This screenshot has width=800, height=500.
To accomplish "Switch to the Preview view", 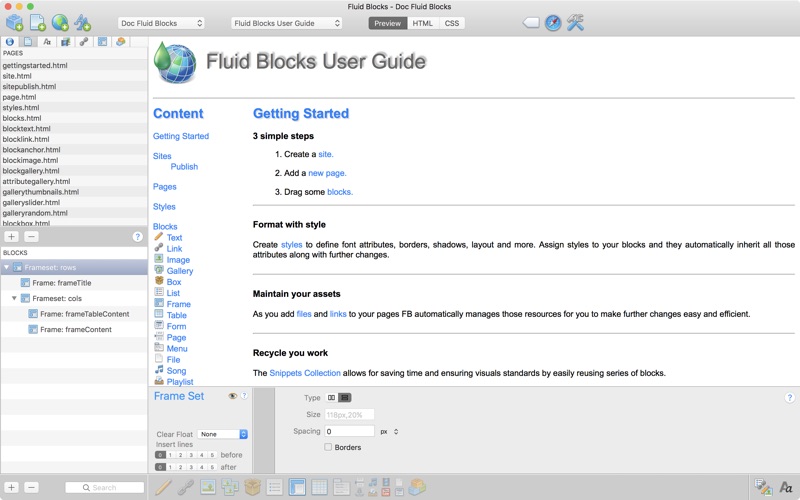I will [388, 23].
